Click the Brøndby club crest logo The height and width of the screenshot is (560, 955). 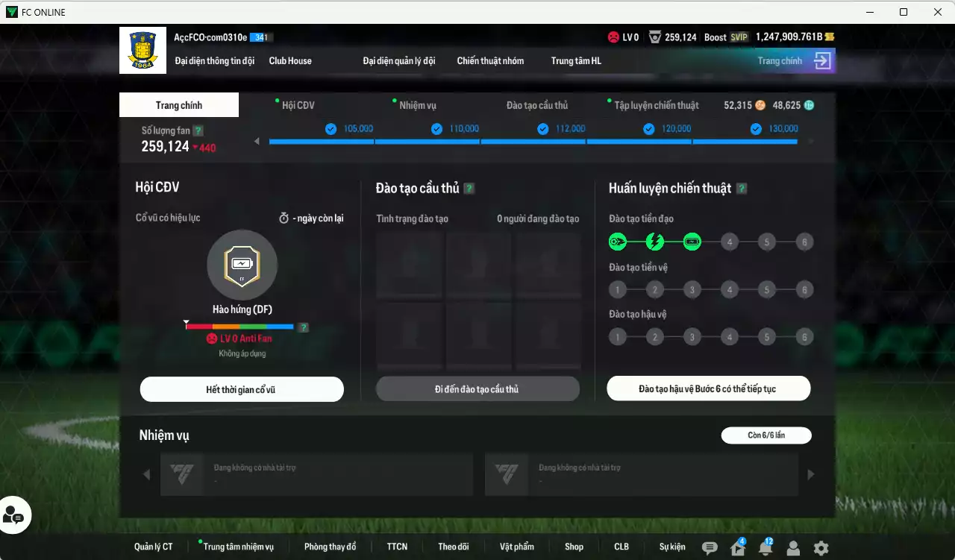point(143,50)
